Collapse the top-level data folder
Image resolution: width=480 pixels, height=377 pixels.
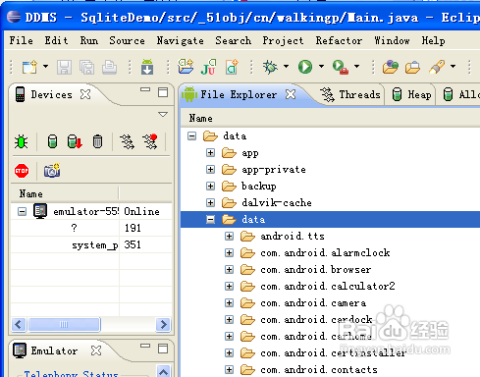[x=192, y=136]
